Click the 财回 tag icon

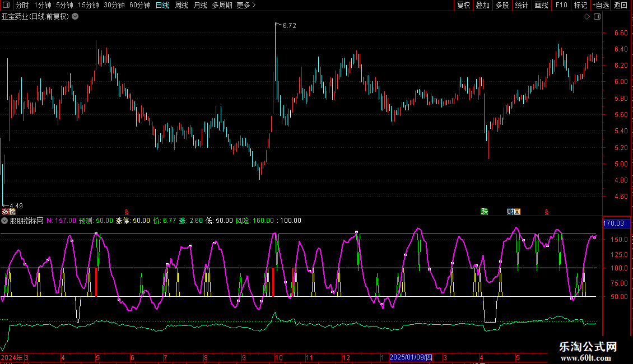514,212
